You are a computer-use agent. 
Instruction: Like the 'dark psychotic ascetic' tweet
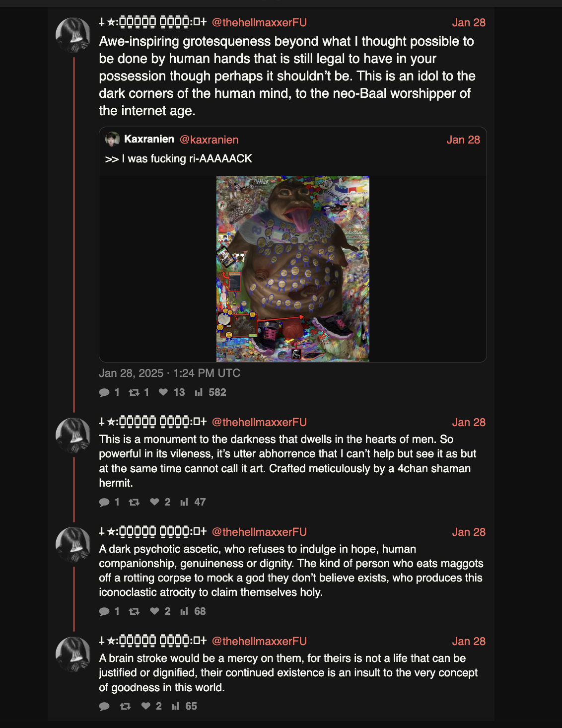(154, 611)
